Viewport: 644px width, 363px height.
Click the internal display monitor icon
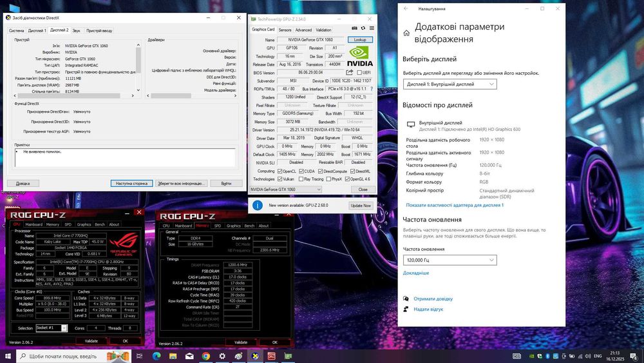411,124
